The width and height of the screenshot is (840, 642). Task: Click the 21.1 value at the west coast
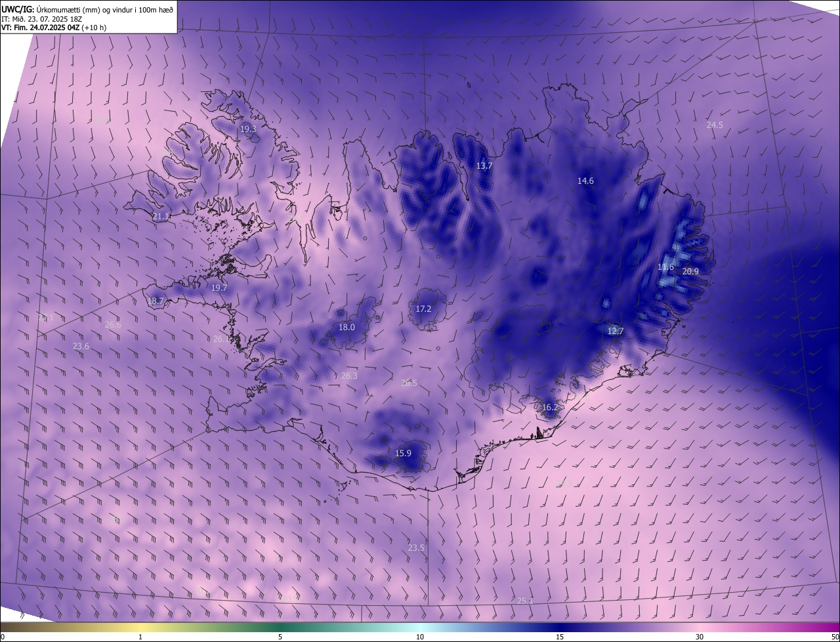(161, 216)
